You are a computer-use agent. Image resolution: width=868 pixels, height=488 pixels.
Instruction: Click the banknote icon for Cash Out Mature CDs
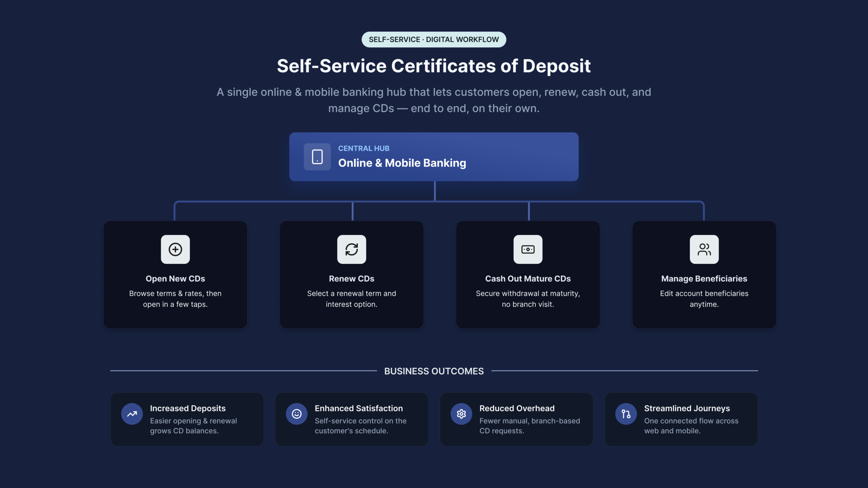(528, 249)
